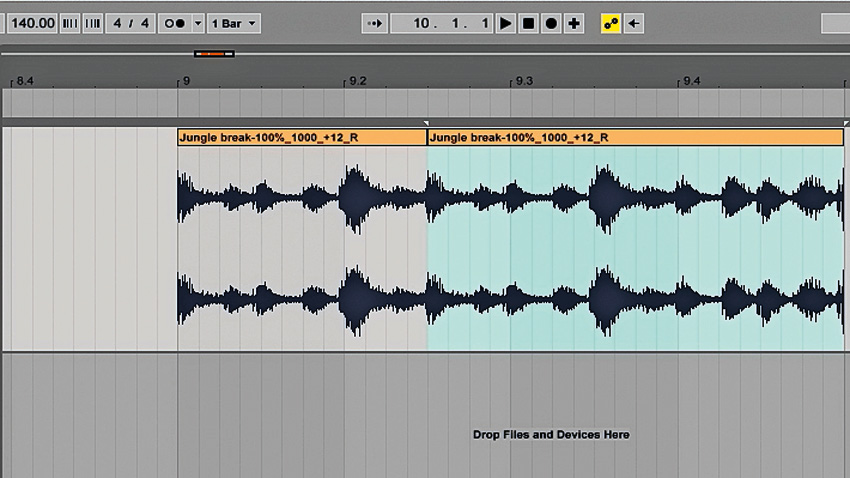The width and height of the screenshot is (850, 478).
Task: Open the 1 Bar quantization menu
Action: click(x=234, y=23)
